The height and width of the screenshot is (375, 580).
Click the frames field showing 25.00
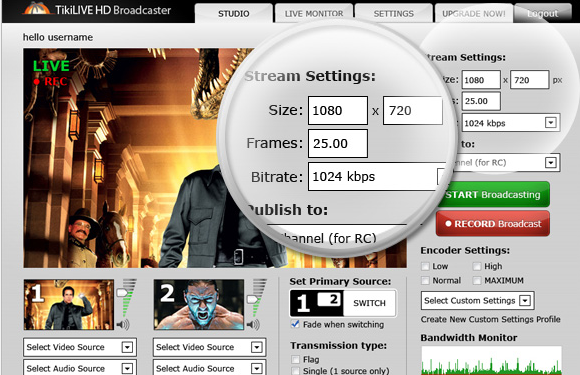point(481,101)
